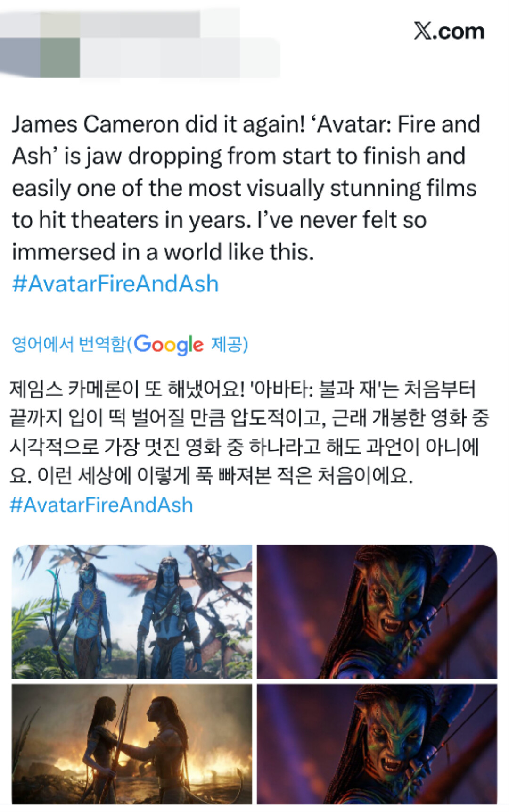
Task: Open #AvatarFireAndAsh hashtag under English tweet
Action: pos(115,284)
